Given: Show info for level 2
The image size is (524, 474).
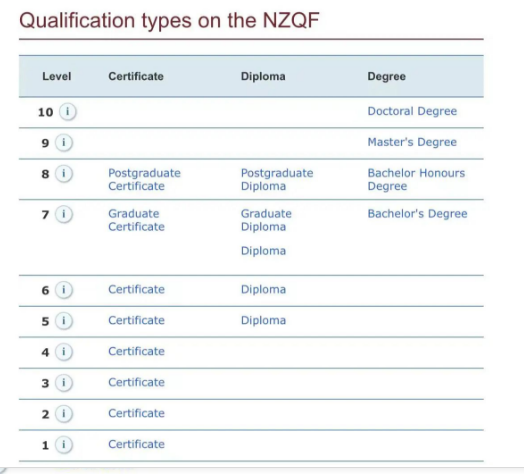Looking at the screenshot, I should pyautogui.click(x=64, y=413).
